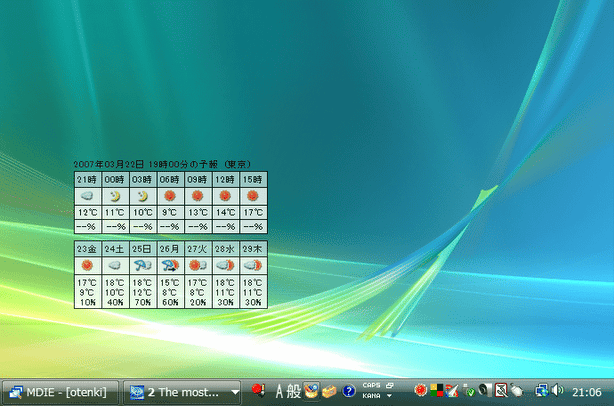Click the '14℃' temperature under 12時
This screenshot has height=406, width=614.
pyautogui.click(x=226, y=213)
